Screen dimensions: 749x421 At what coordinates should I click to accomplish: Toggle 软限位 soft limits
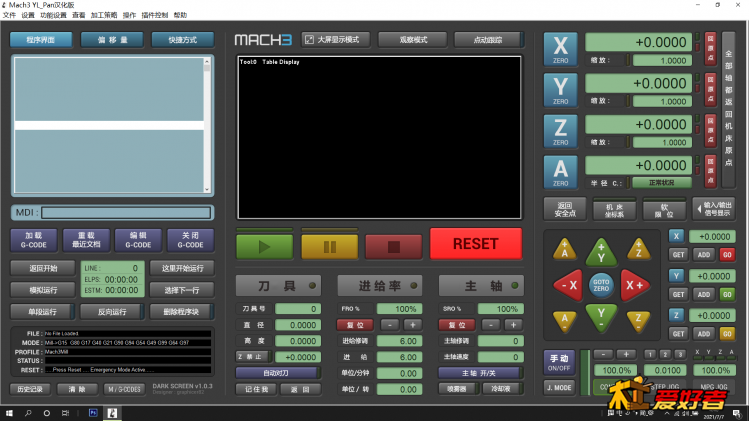tap(664, 209)
